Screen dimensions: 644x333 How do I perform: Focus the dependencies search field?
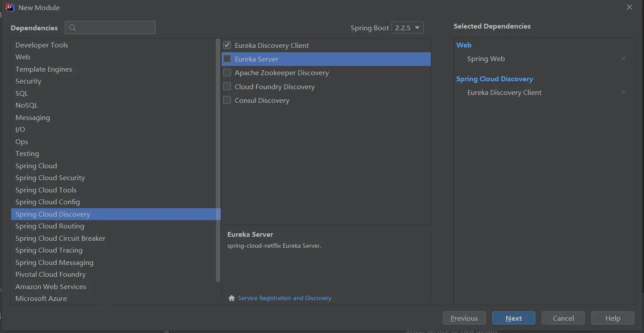(115, 28)
